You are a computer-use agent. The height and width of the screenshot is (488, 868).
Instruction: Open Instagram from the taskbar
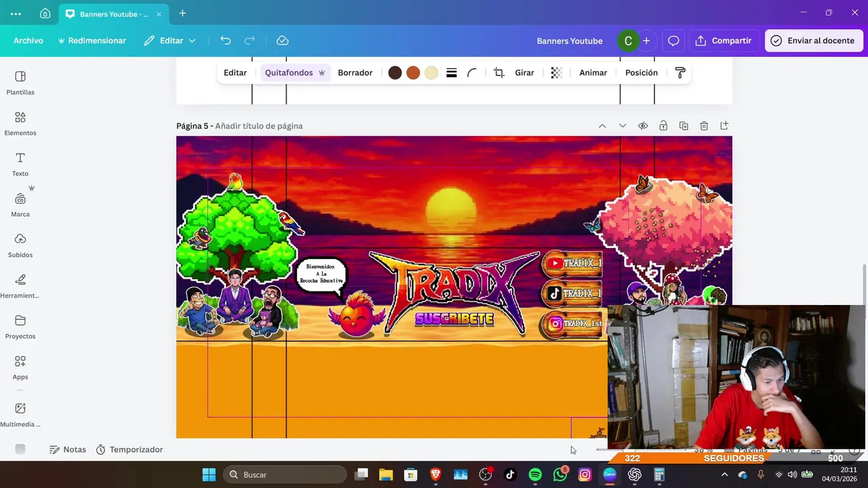coord(585,474)
